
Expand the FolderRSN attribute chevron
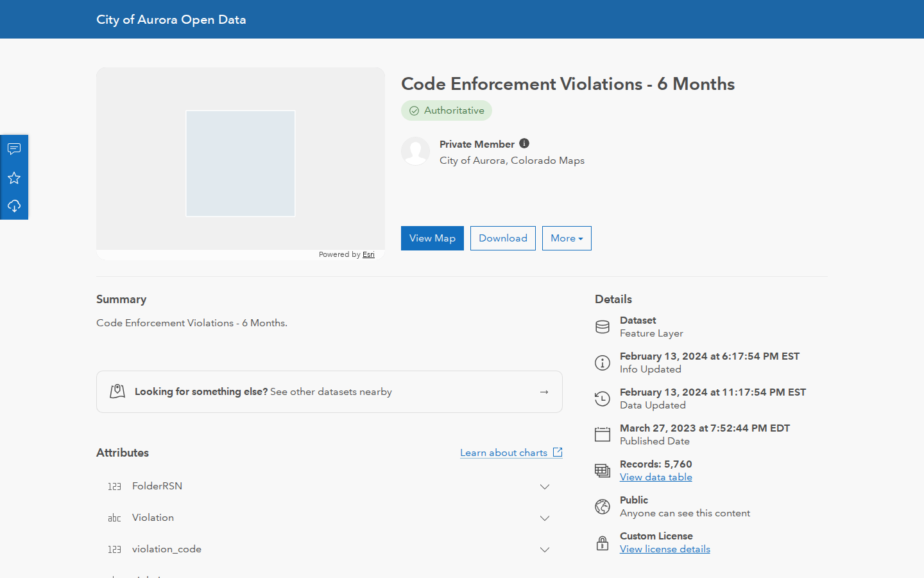click(x=545, y=487)
